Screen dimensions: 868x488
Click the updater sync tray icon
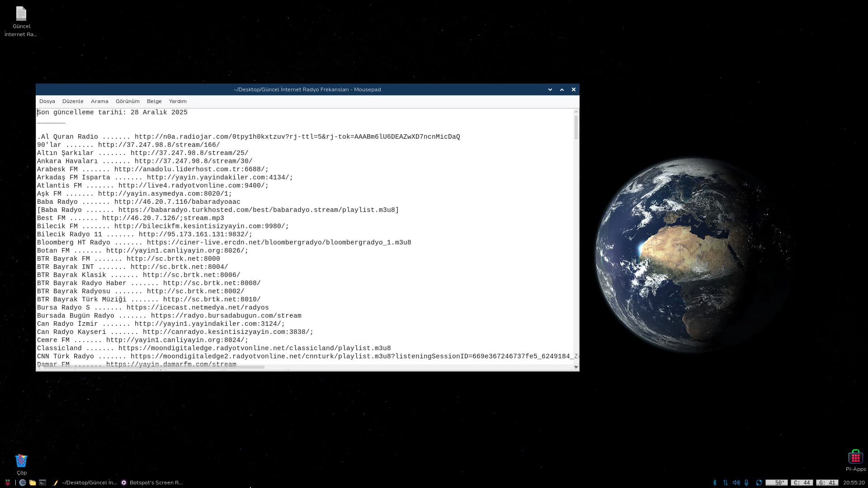tap(759, 483)
